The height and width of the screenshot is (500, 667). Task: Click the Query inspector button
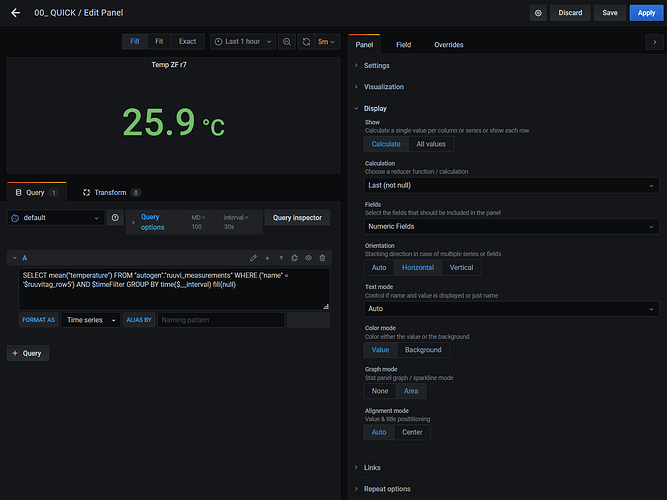point(297,217)
